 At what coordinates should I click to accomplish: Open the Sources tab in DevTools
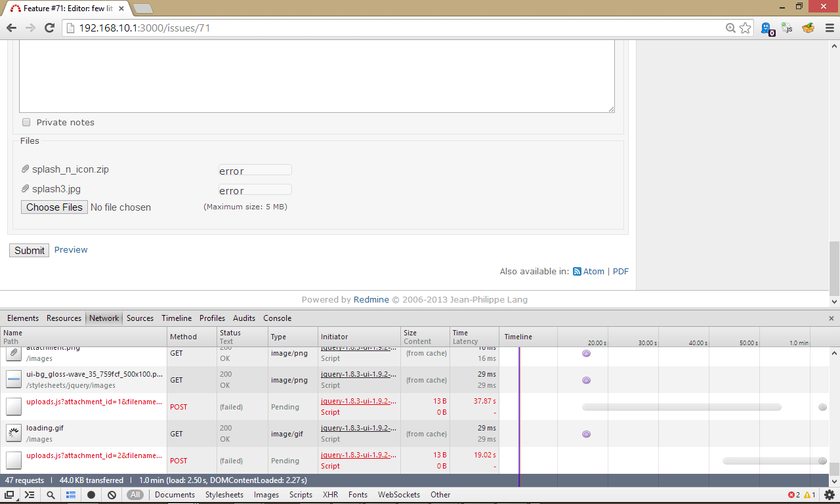point(140,318)
